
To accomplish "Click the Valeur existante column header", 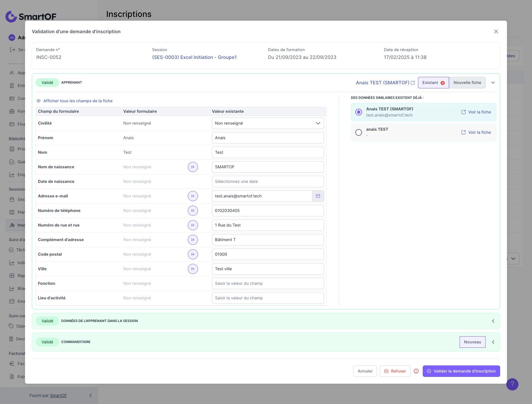I will click(x=228, y=111).
